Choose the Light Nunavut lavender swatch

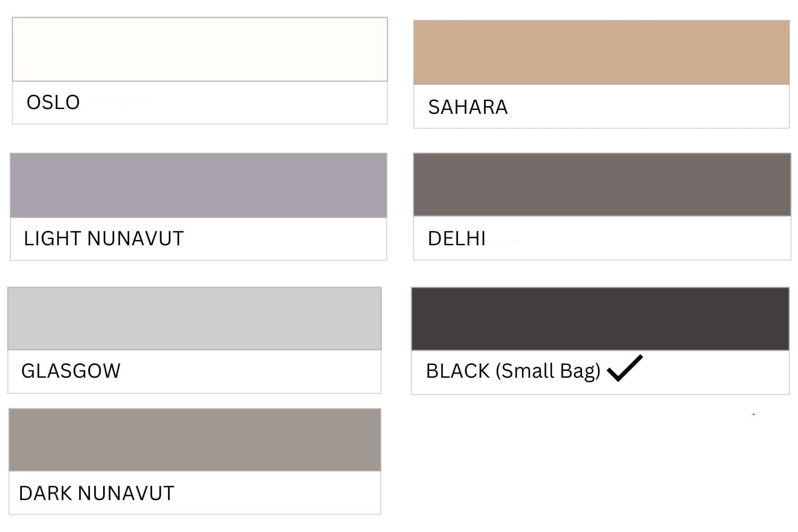[x=198, y=185]
